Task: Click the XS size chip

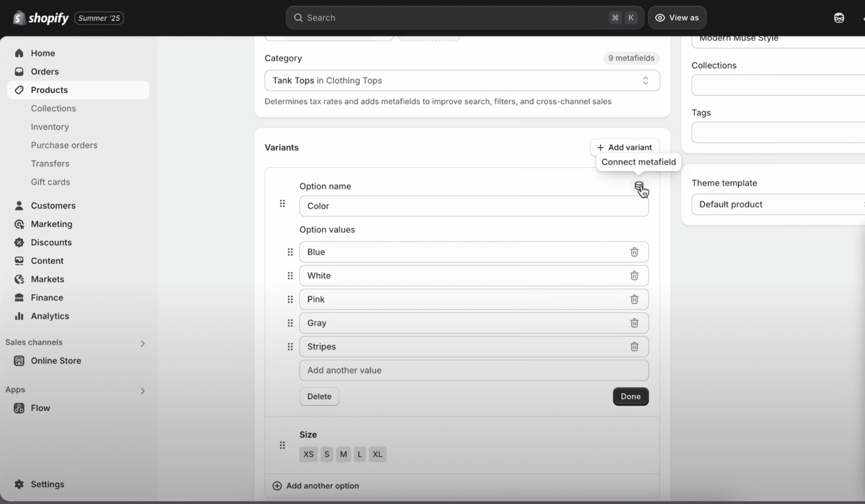Action: pyautogui.click(x=308, y=454)
